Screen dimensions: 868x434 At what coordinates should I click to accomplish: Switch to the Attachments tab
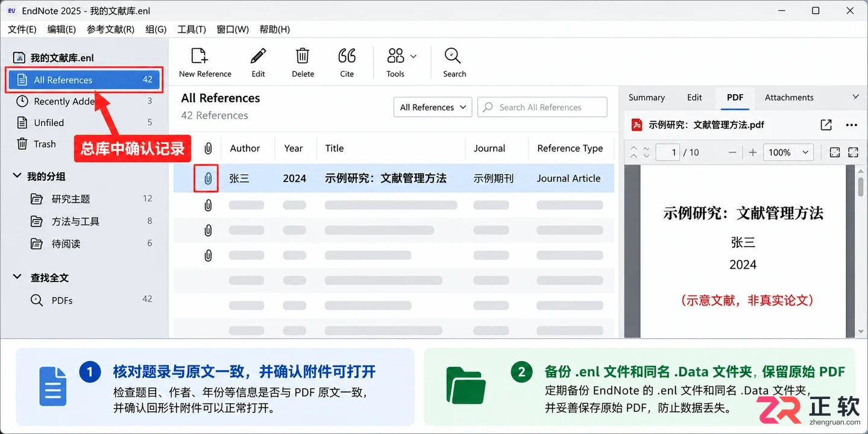point(789,97)
